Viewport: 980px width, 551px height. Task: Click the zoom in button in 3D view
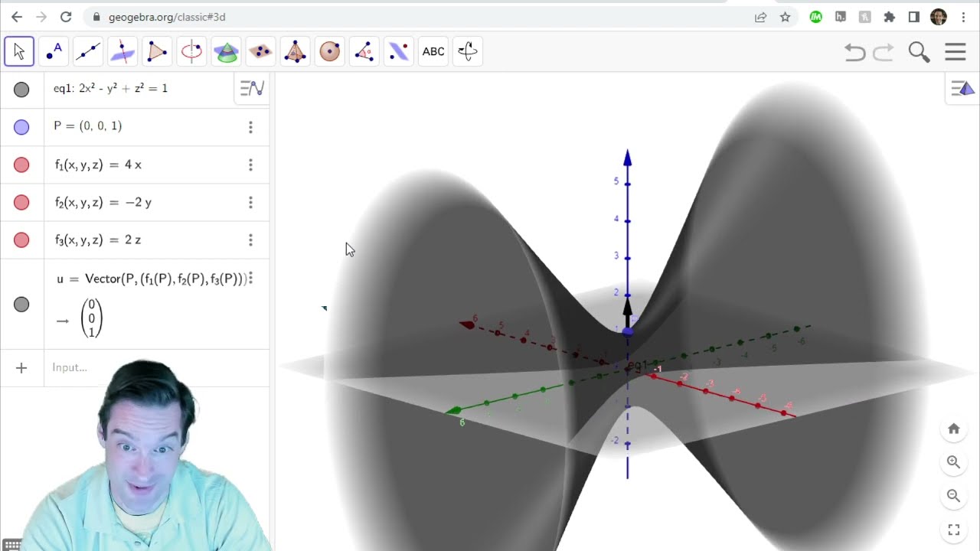tap(953, 462)
